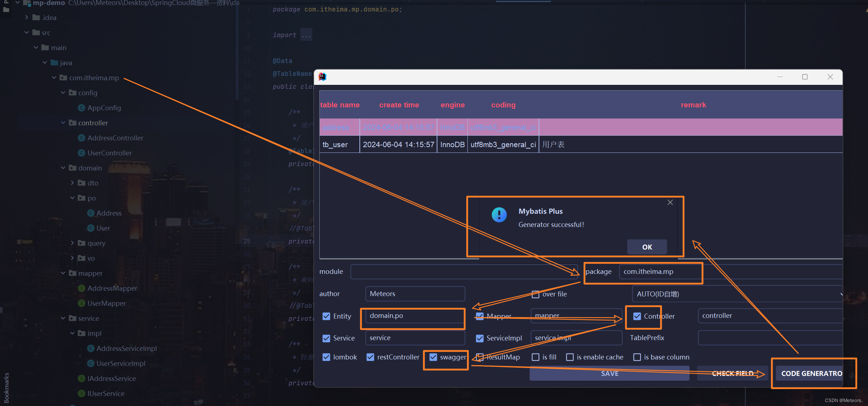This screenshot has width=868, height=406.
Task: Select the UserMapper interface icon
Action: [82, 303]
